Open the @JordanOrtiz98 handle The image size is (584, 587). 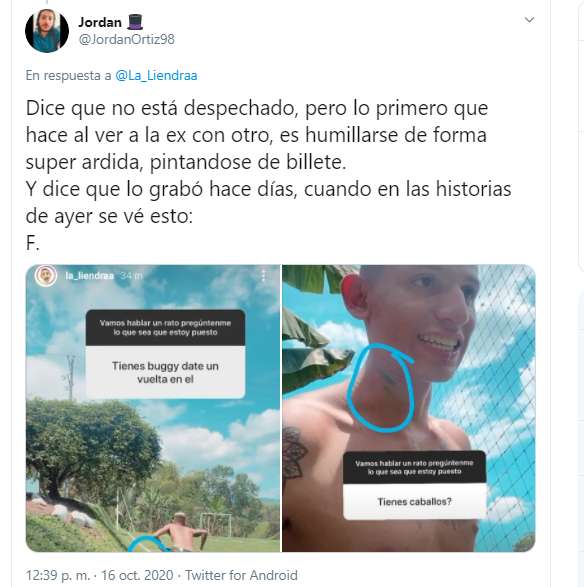tap(127, 39)
